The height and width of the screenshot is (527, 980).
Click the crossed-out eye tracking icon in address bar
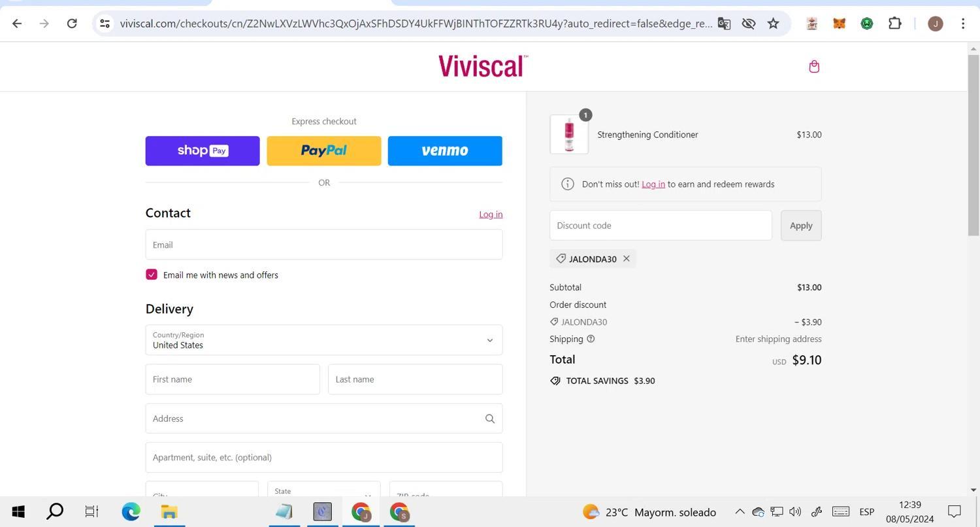[x=749, y=24]
